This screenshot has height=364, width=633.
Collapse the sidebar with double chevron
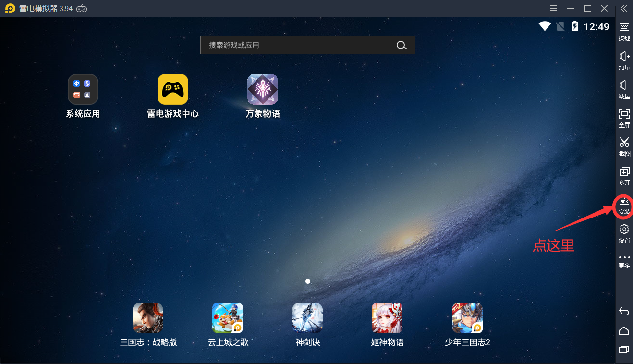coord(624,8)
